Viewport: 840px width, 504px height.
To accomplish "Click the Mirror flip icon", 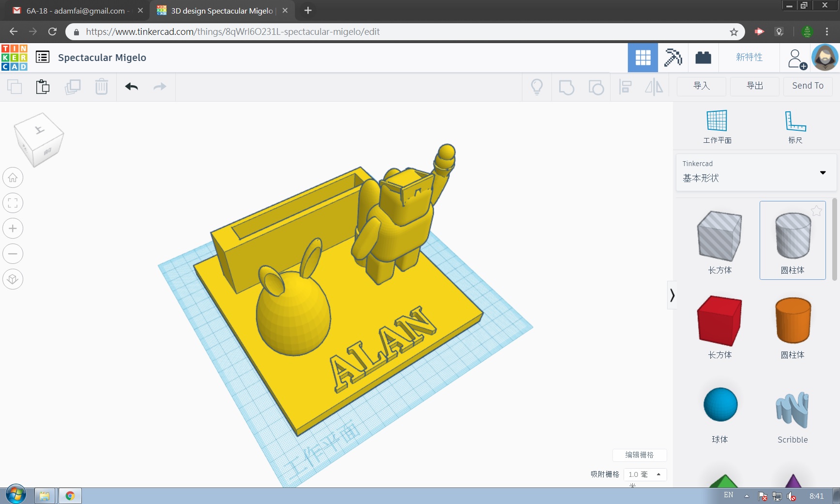I will pyautogui.click(x=654, y=87).
